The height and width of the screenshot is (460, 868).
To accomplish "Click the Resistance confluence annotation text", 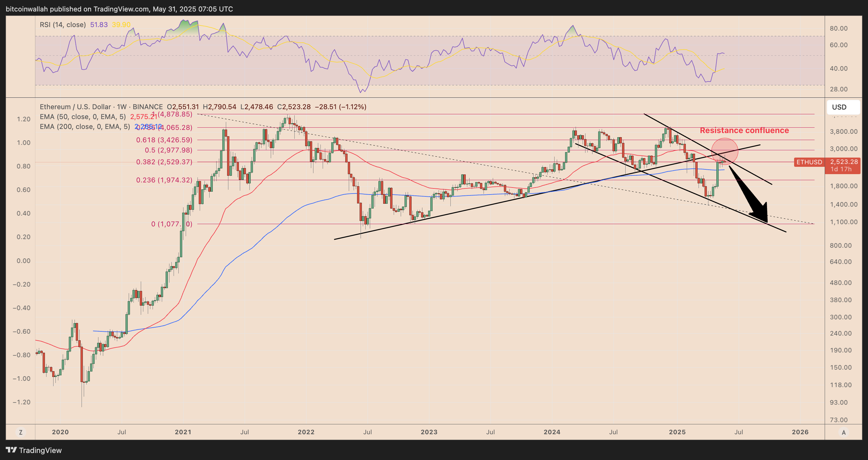I will 744,130.
